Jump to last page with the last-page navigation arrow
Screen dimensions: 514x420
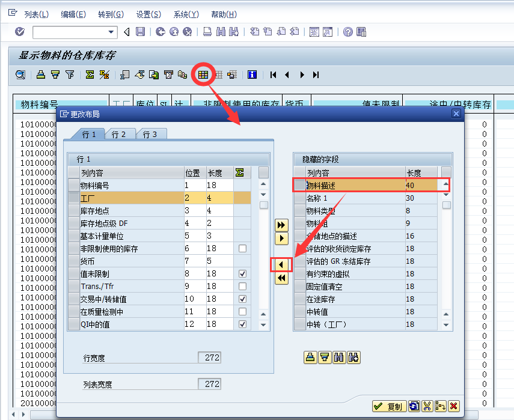[x=315, y=75]
